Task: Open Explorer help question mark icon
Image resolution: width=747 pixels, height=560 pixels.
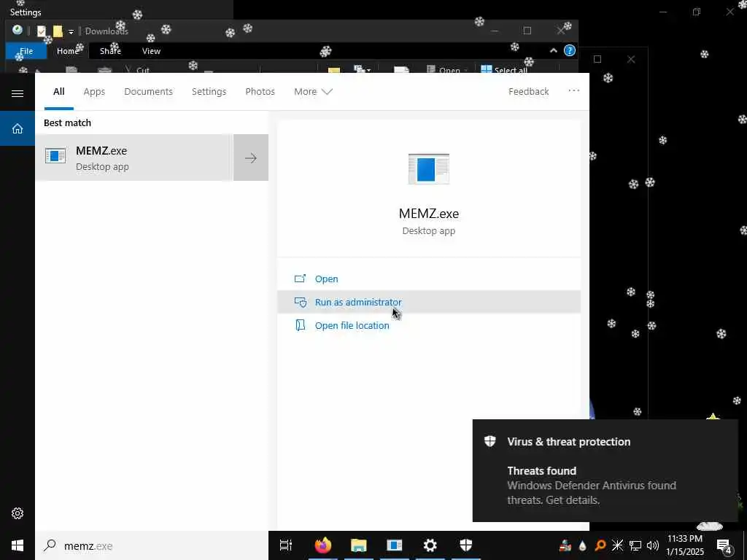Action: point(569,50)
